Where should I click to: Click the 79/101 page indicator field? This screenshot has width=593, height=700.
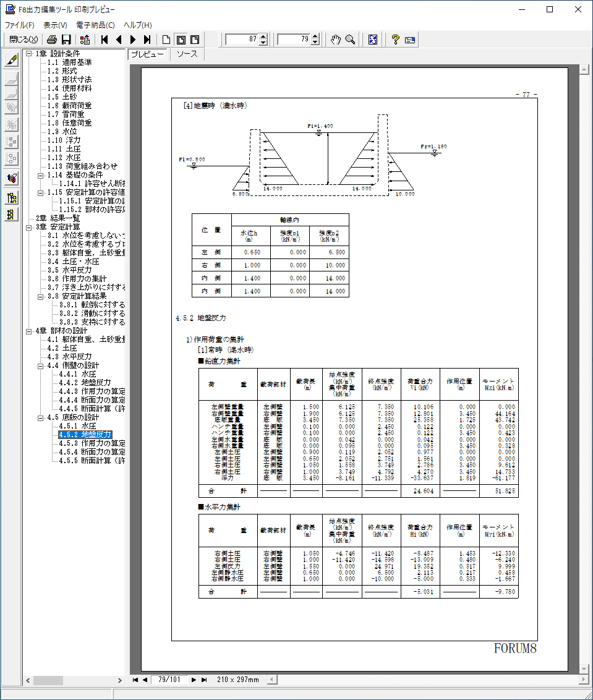click(169, 680)
